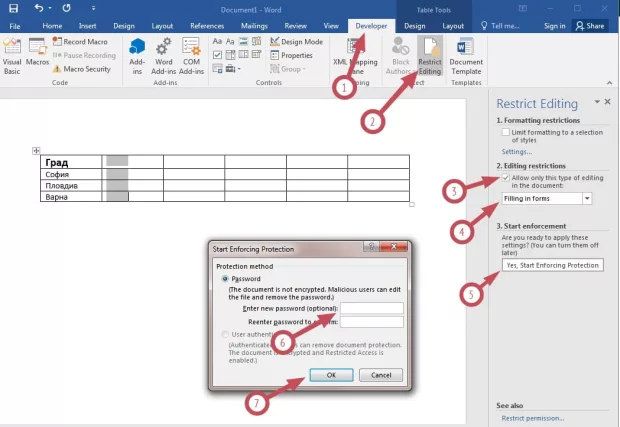Click the Repeat/Redo icon

click(66, 8)
